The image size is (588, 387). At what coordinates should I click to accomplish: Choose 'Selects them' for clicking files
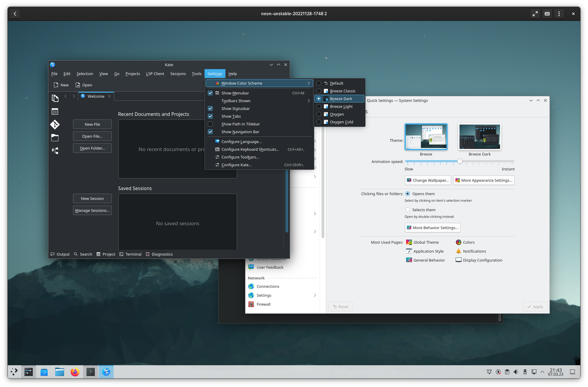pos(408,210)
